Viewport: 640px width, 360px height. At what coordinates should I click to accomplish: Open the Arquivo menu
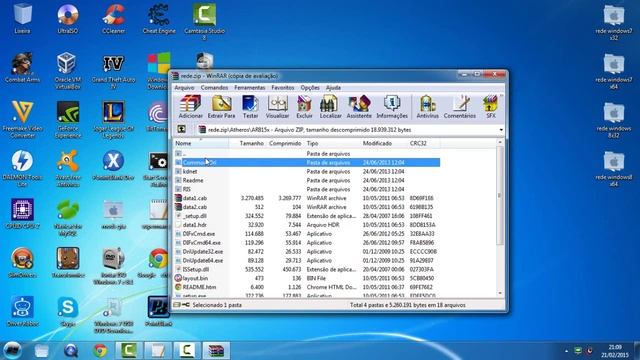tap(184, 88)
